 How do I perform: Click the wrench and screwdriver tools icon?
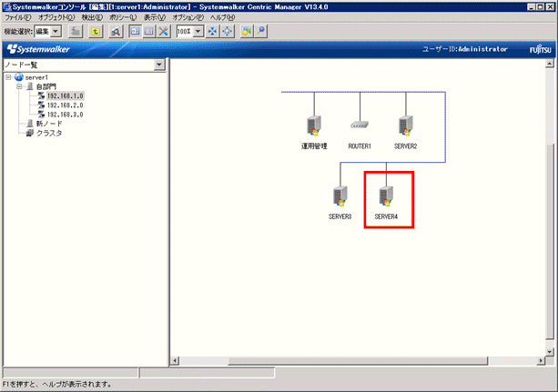click(163, 31)
